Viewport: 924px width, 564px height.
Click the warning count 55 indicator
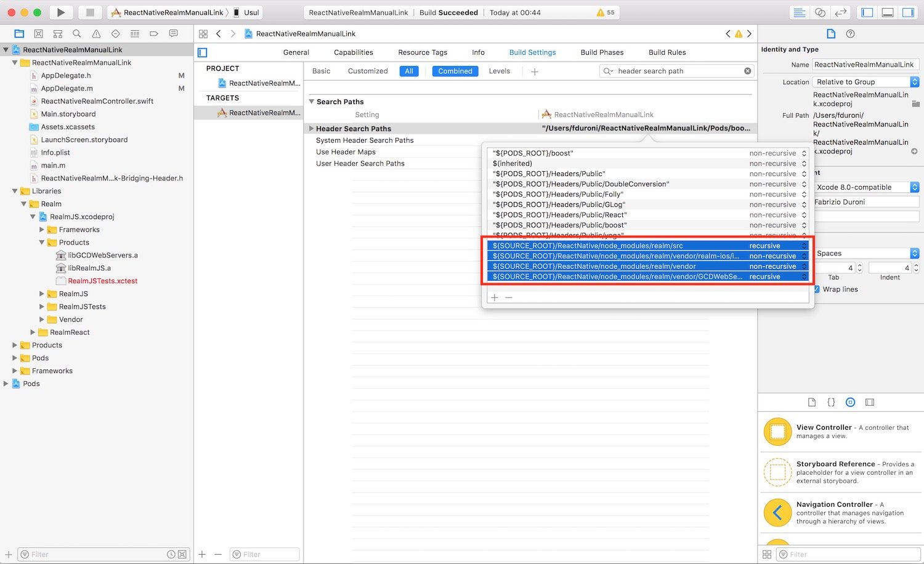[606, 12]
